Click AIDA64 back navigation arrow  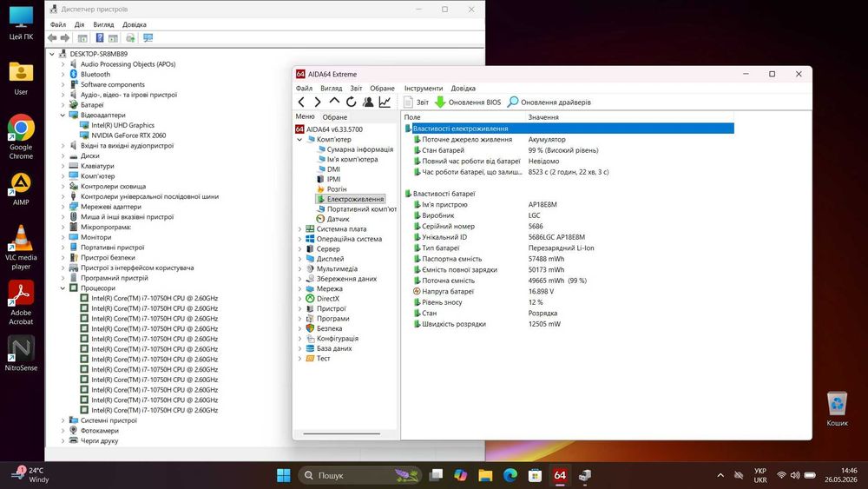301,102
